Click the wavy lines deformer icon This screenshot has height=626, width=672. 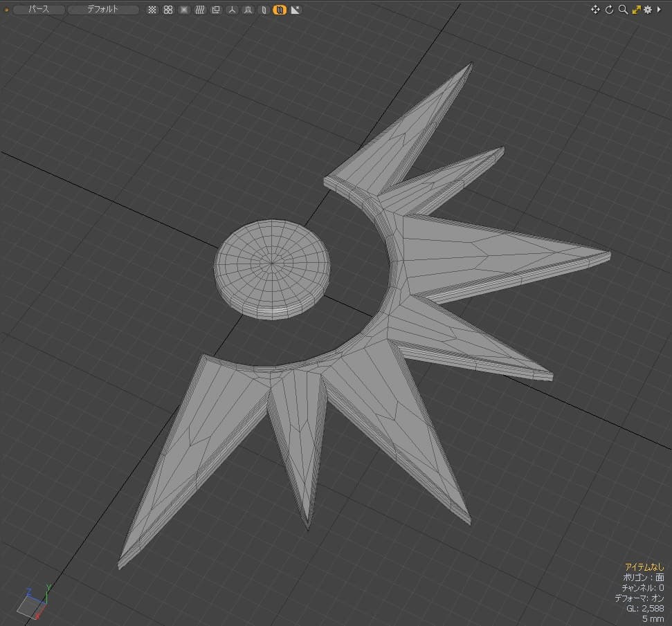[x=200, y=10]
